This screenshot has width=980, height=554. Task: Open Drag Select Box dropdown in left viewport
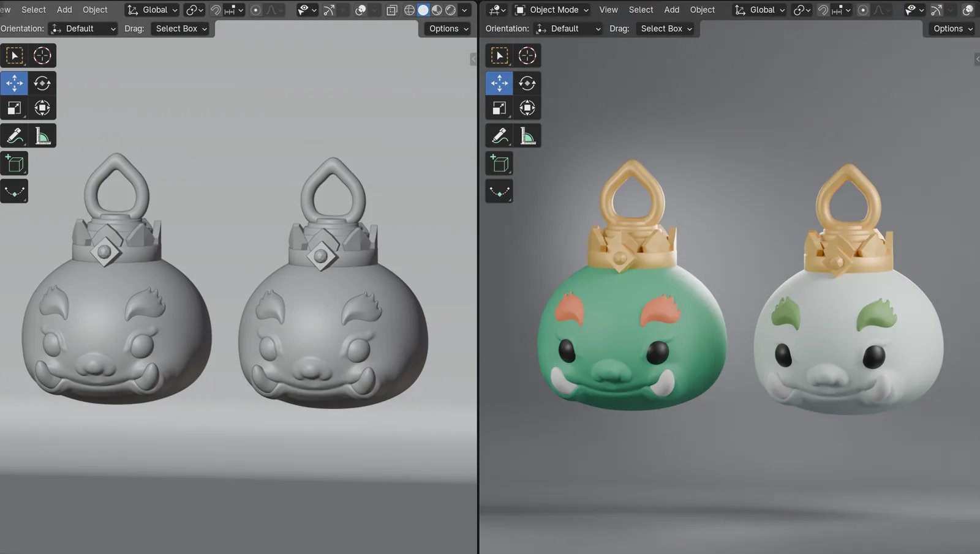[179, 29]
